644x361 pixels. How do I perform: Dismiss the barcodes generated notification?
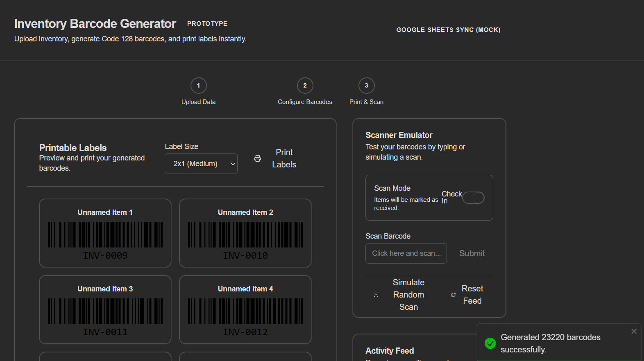pos(634,331)
